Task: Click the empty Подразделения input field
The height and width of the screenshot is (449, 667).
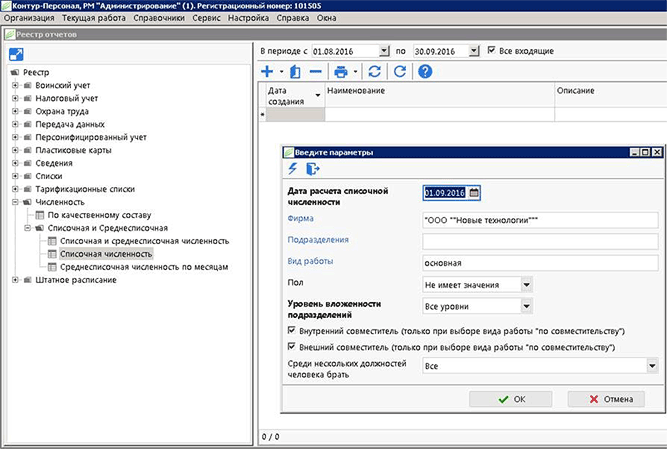Action: click(x=540, y=242)
